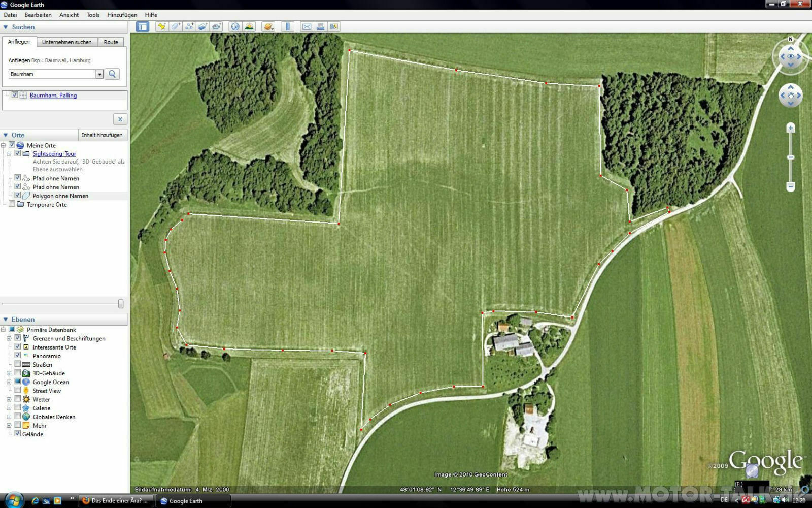Uncheck the Polygon ohne Namen checkbox

coord(18,195)
